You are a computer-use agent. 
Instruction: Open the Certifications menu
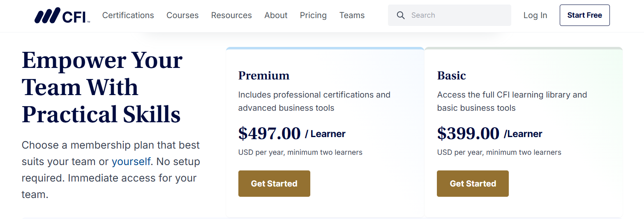tap(128, 16)
